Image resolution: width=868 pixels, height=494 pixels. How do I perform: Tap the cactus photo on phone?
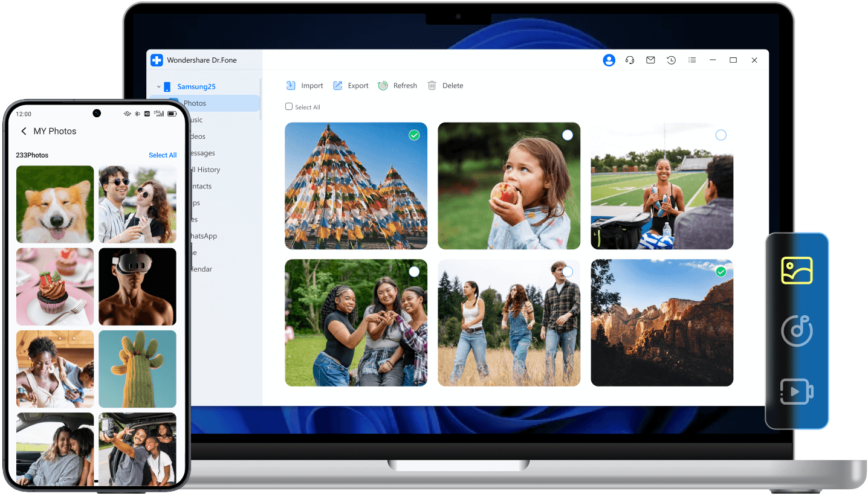[x=138, y=369]
